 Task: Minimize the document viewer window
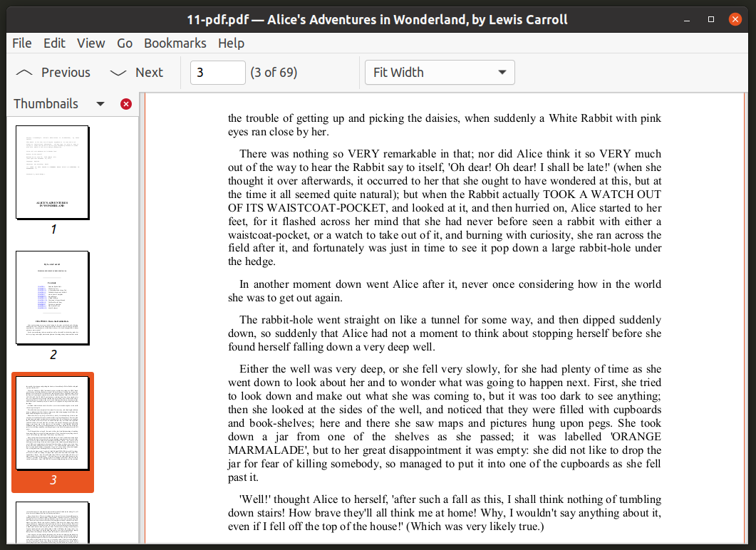(x=687, y=20)
